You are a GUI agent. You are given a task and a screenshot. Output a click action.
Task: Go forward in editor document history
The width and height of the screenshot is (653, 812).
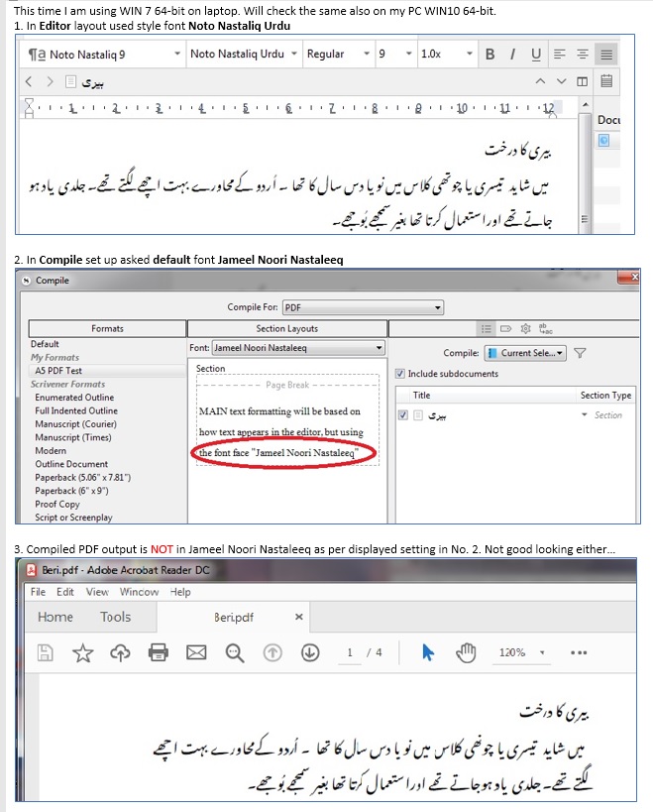(50, 81)
